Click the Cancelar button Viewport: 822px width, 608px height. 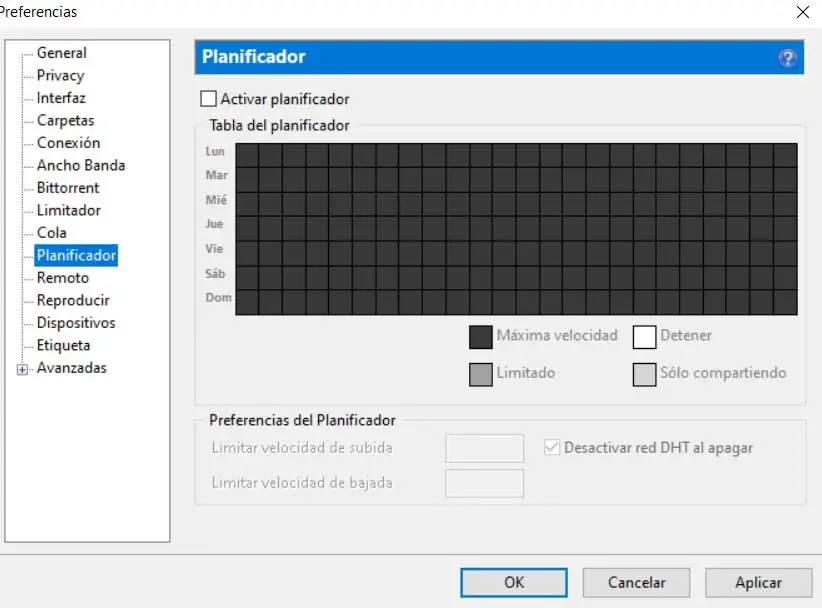636,582
